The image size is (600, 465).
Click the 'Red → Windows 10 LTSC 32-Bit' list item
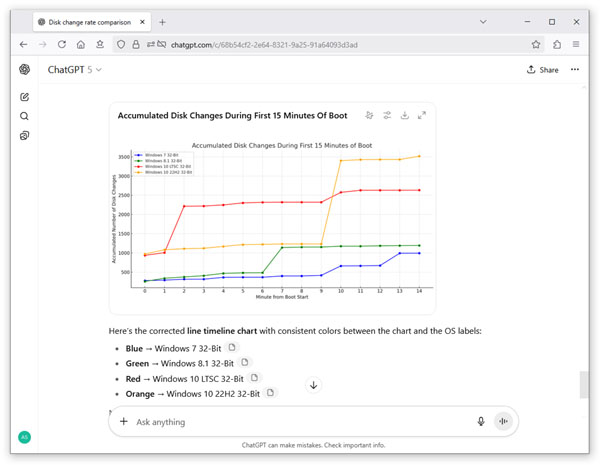pos(184,379)
